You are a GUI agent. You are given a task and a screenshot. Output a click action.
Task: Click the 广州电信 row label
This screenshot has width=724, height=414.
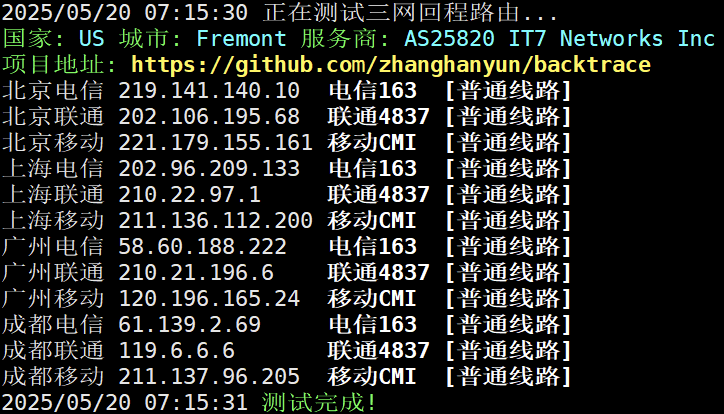53,246
